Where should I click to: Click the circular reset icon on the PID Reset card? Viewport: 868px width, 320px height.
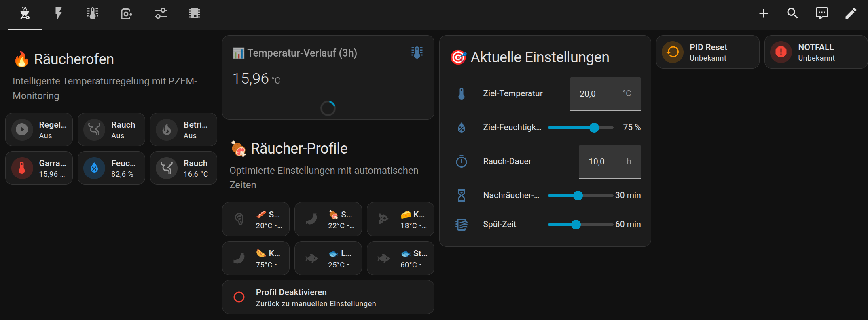[x=672, y=52]
